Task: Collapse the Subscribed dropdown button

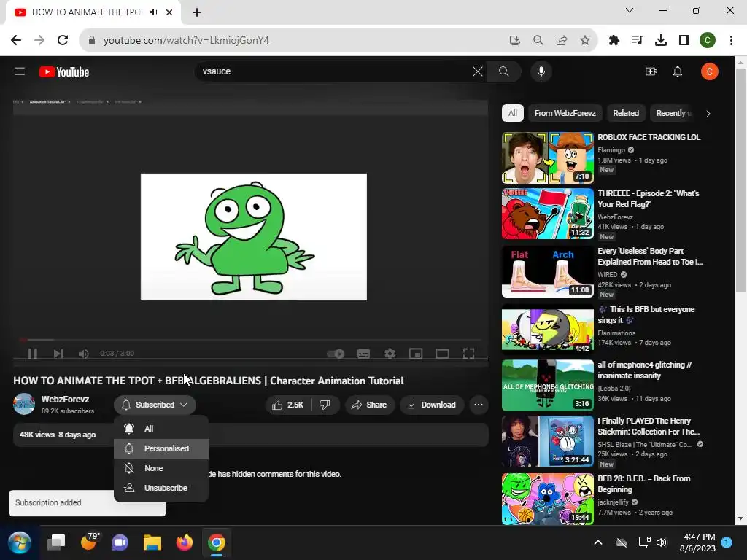Action: [155, 405]
